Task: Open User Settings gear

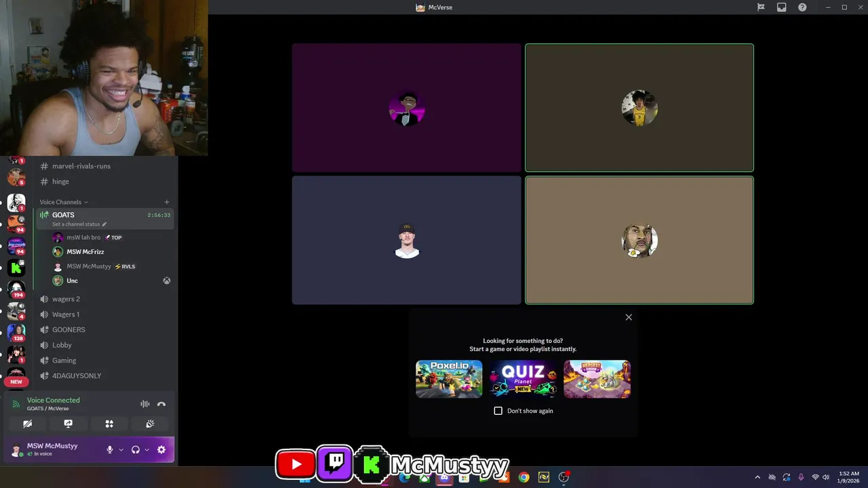Action: pyautogui.click(x=161, y=449)
